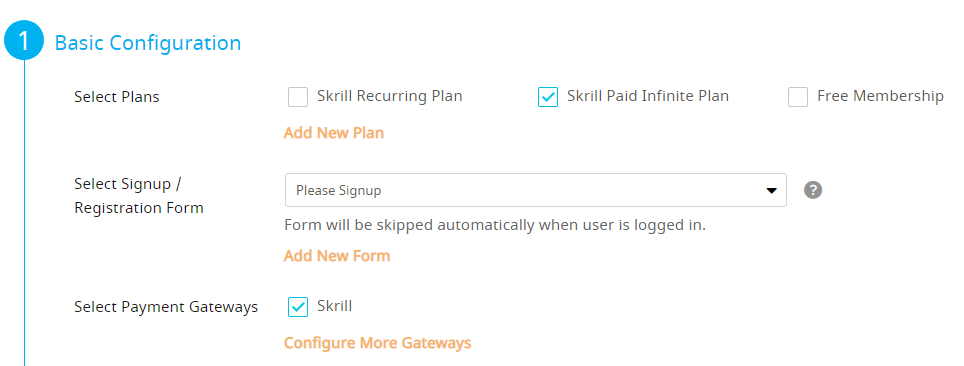964x366 pixels.
Task: Click the Skrill Recurring Plan label text
Action: 390,96
